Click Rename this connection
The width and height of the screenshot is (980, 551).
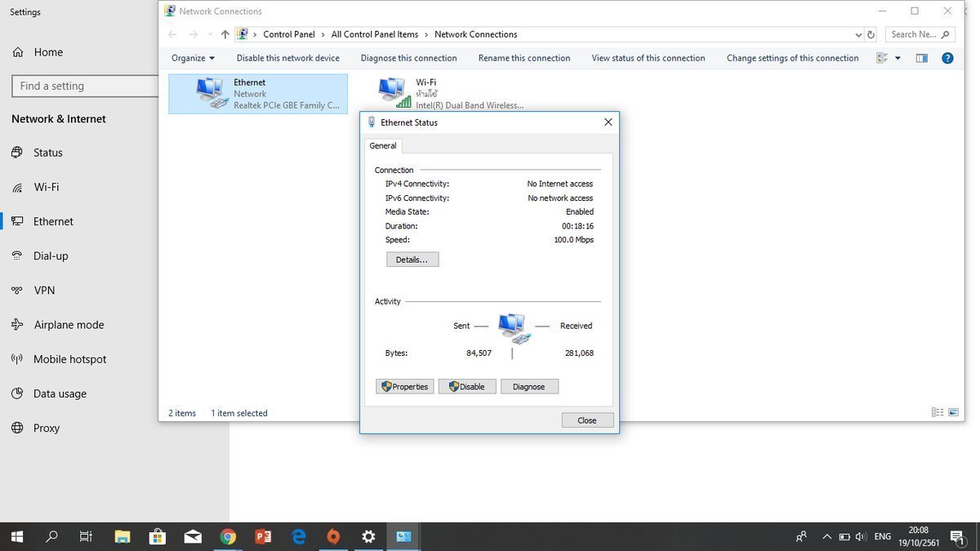(524, 58)
